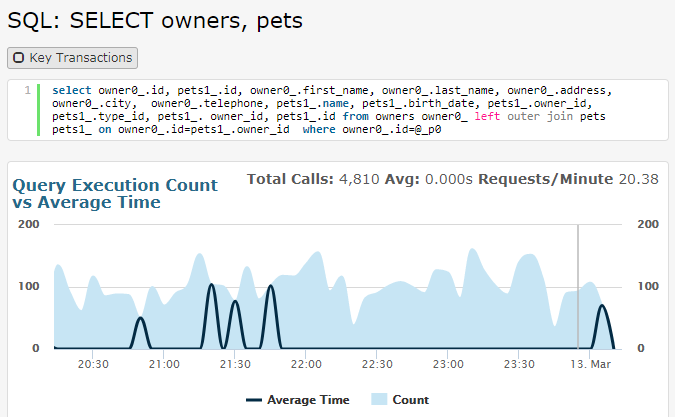The height and width of the screenshot is (417, 675).
Task: Click the 22:30 x-axis label
Action: [377, 364]
